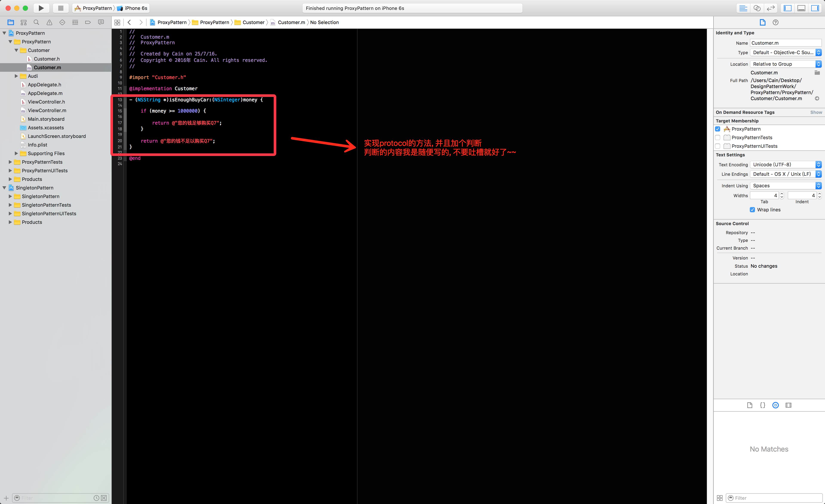
Task: Open the Issue navigator (warning triangle icon)
Action: [49, 22]
